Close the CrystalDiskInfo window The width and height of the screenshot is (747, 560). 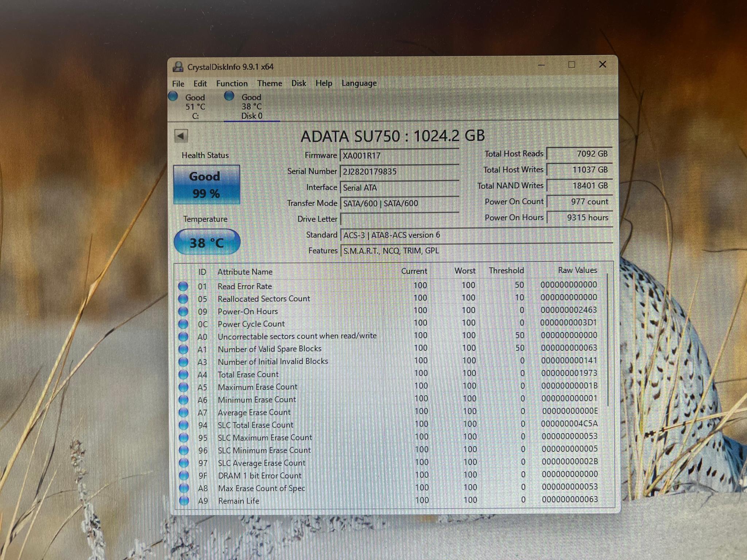(x=603, y=65)
